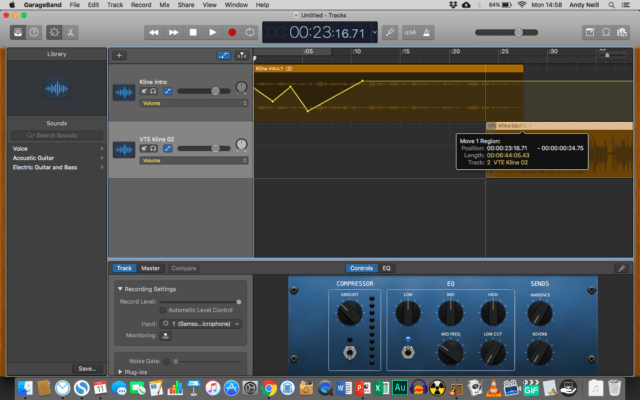Click the Tuner button
640x400 pixels.
[390, 32]
